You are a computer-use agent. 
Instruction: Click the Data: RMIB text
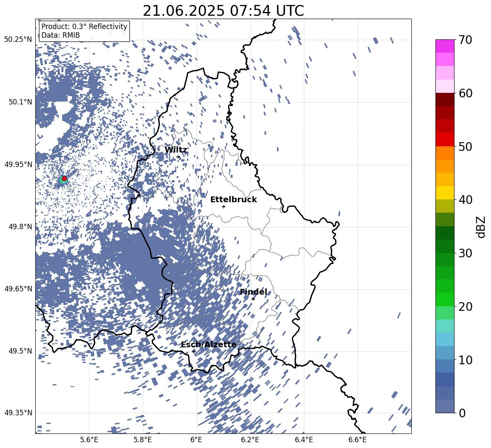coord(61,35)
